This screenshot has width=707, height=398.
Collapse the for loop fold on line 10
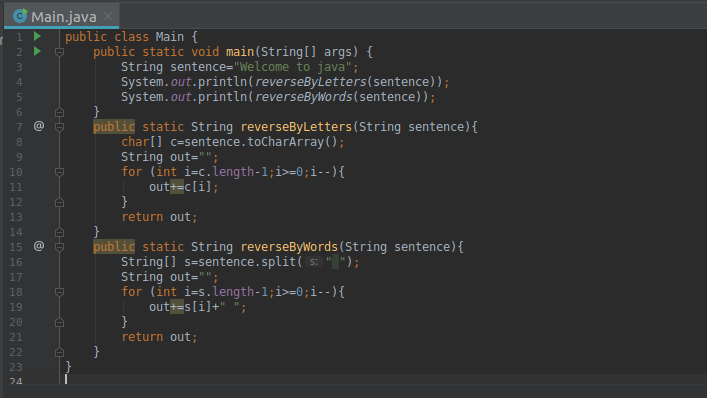(59, 172)
